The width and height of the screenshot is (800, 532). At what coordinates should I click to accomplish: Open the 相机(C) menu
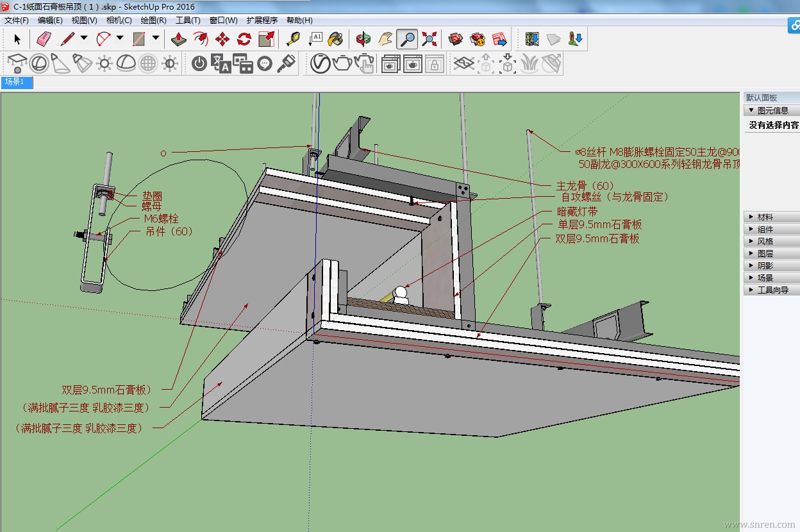tap(119, 20)
